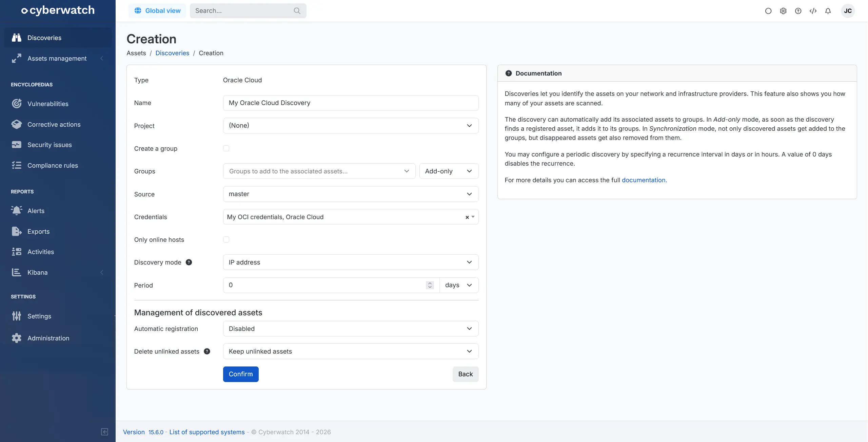Expand the Automatic registration dropdown
Viewport: 868px width, 442px height.
click(351, 329)
